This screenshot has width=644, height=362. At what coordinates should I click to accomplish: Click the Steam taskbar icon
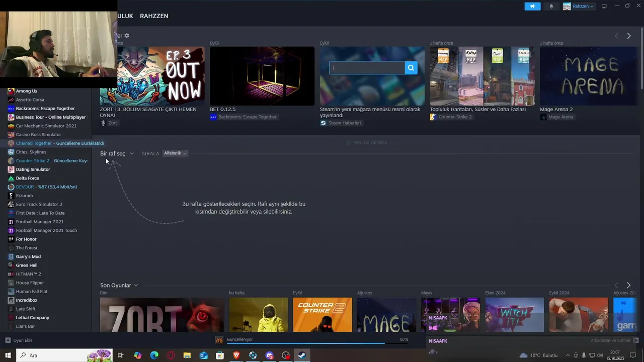click(302, 355)
